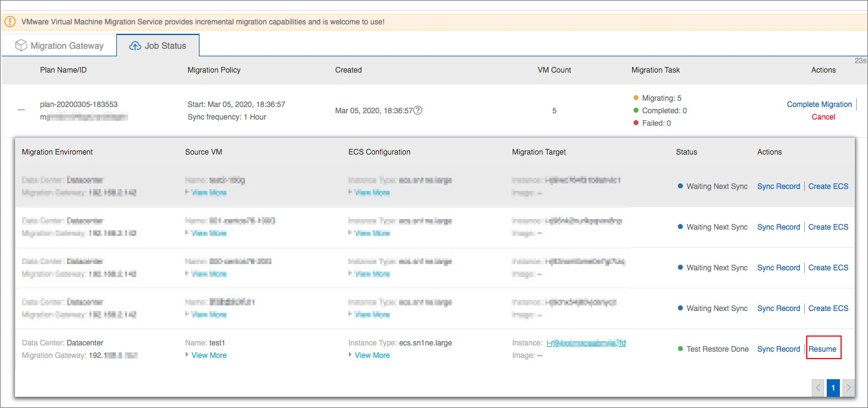
Task: Click the Status sub-table header
Action: tap(687, 152)
